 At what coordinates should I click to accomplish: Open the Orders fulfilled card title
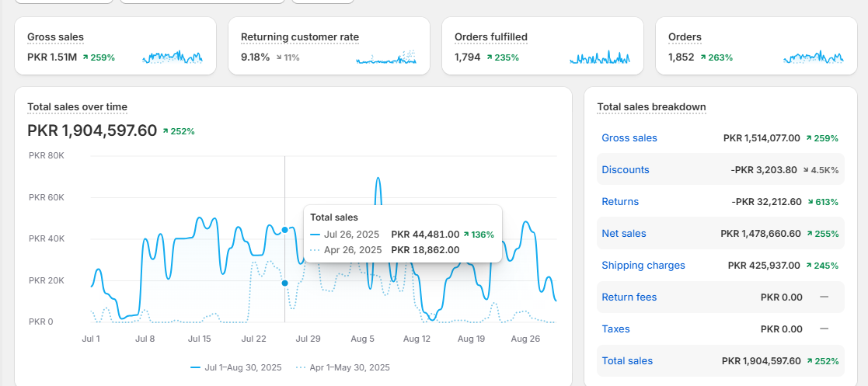coord(491,37)
